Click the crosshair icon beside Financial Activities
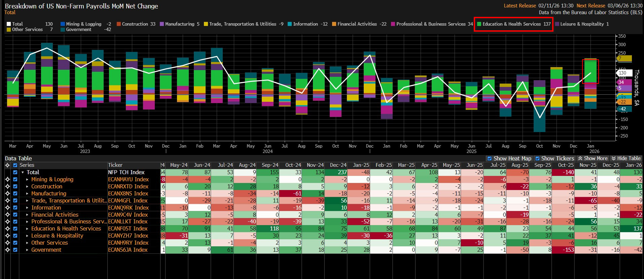Image resolution: width=644 pixels, height=279 pixels. [x=7, y=215]
